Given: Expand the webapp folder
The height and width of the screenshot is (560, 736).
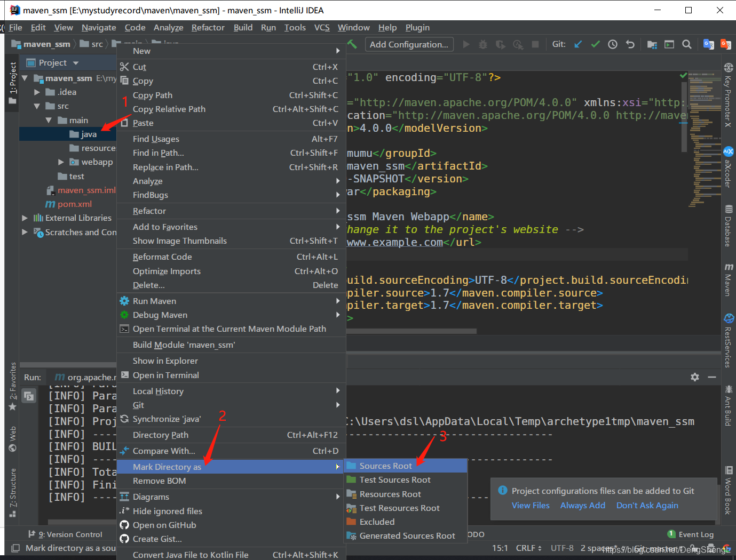Looking at the screenshot, I should [x=61, y=162].
